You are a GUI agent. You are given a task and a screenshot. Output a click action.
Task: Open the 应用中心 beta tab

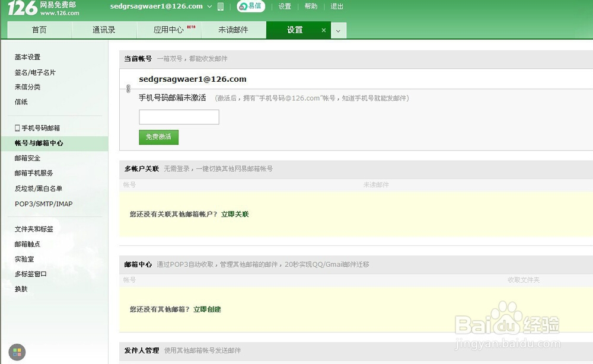point(169,30)
